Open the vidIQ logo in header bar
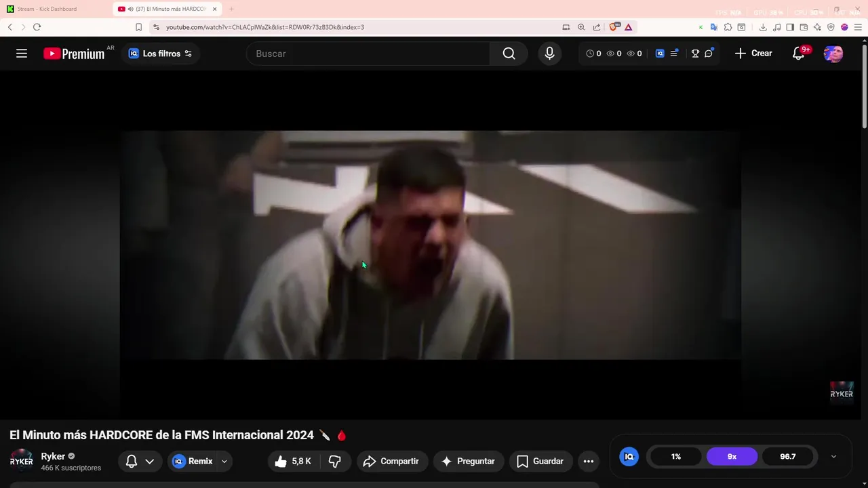868x488 pixels. pos(660,54)
